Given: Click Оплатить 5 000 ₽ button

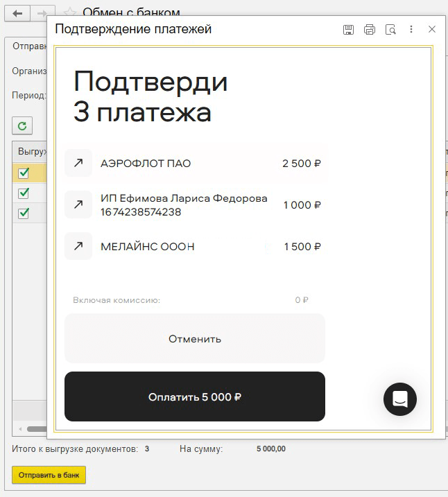Looking at the screenshot, I should [x=195, y=397].
